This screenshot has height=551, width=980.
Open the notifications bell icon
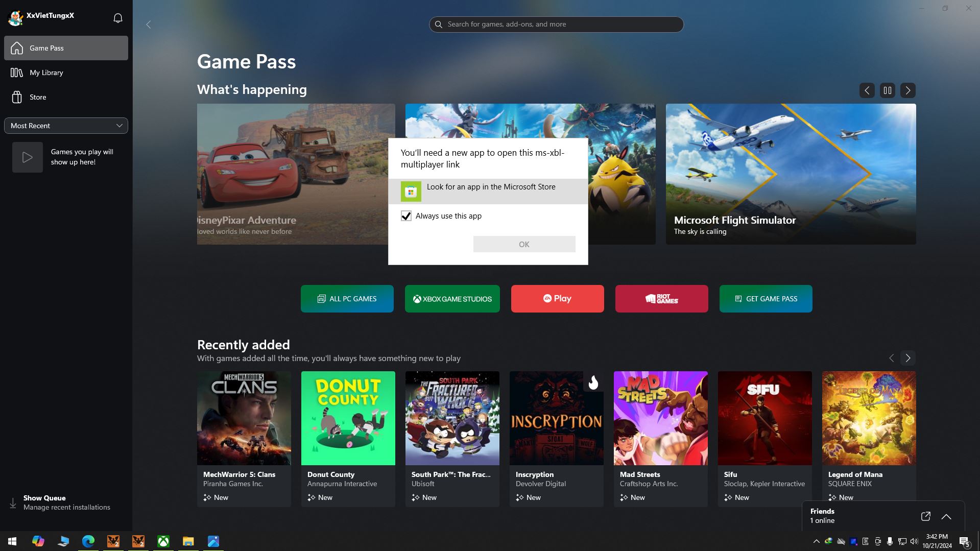(x=117, y=18)
